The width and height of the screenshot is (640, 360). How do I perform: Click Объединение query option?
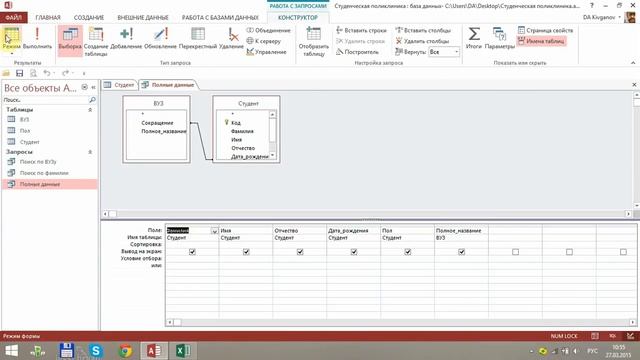pos(268,30)
